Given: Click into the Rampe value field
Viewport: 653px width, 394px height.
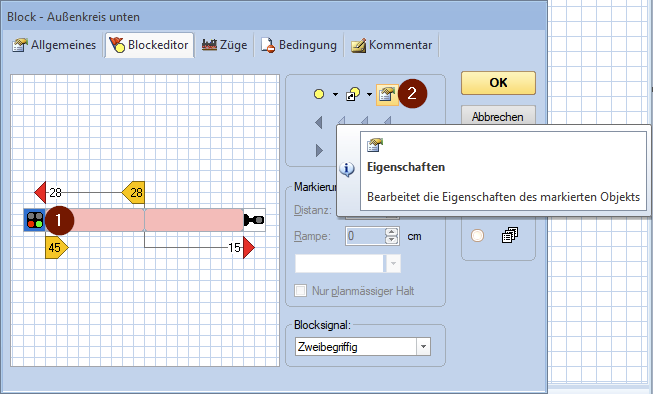Looking at the screenshot, I should coord(365,236).
